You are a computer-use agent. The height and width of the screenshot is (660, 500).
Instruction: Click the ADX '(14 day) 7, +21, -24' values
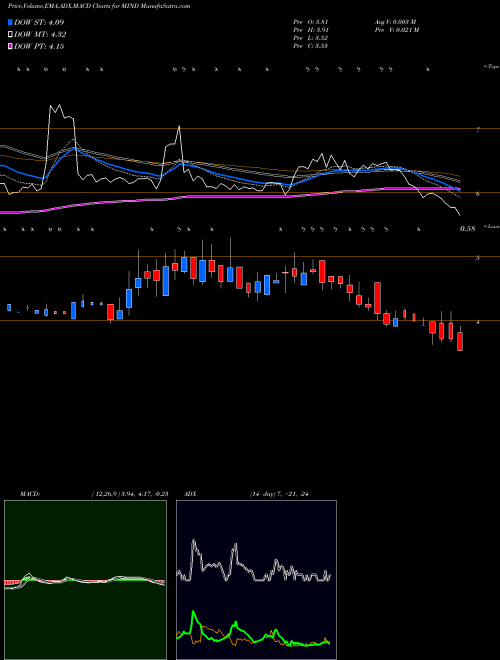point(279,494)
